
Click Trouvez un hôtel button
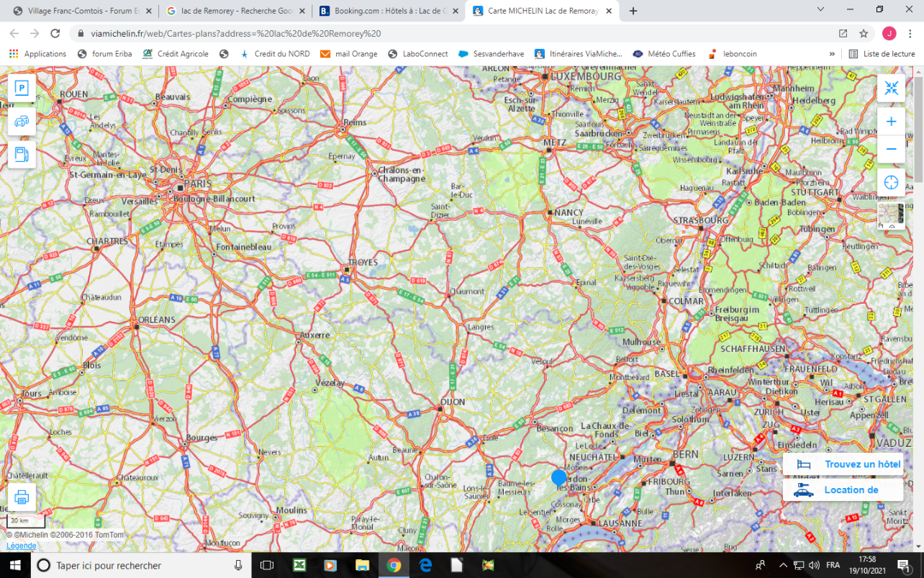[843, 465]
